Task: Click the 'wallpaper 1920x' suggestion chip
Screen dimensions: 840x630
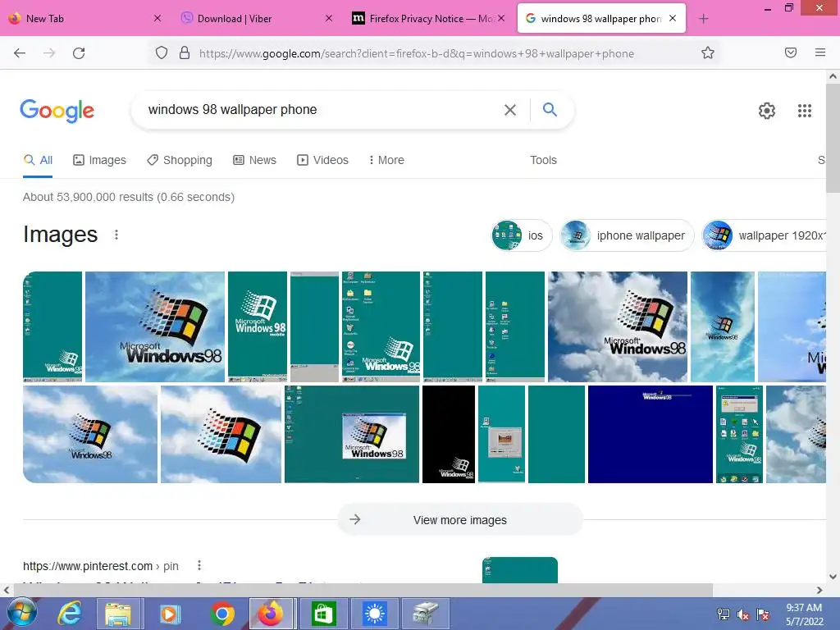Action: pyautogui.click(x=764, y=235)
